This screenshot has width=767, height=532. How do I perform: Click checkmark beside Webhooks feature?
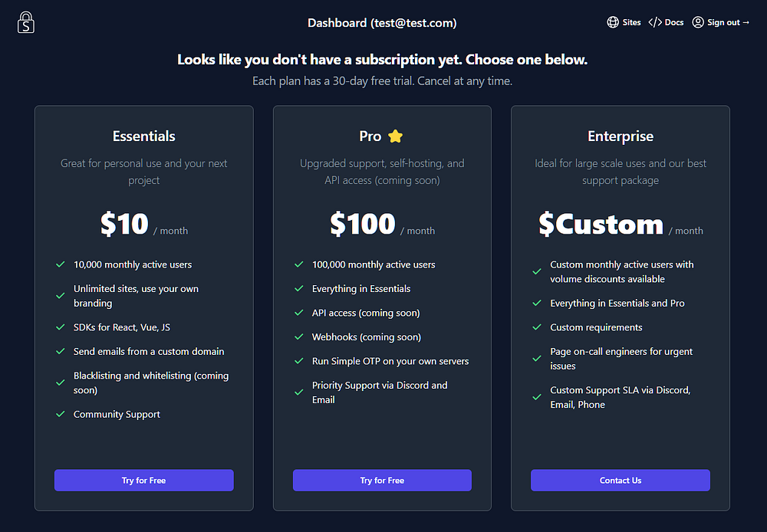tap(298, 337)
